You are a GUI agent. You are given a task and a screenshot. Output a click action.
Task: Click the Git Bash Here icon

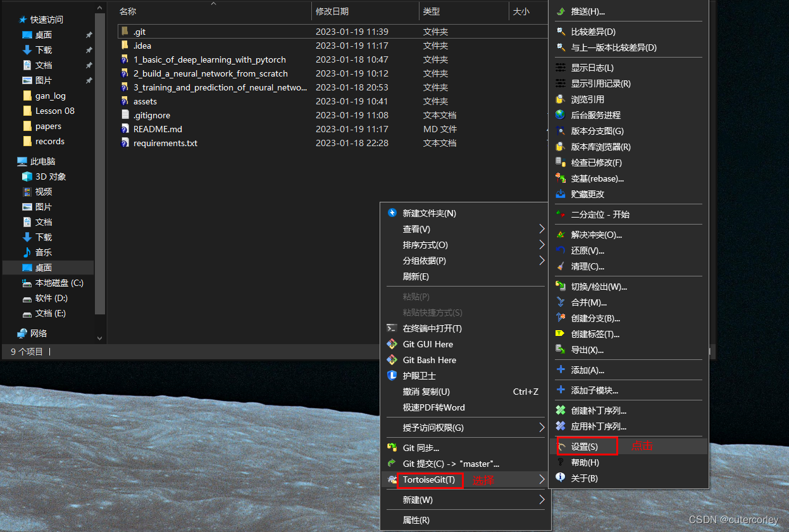pos(392,360)
